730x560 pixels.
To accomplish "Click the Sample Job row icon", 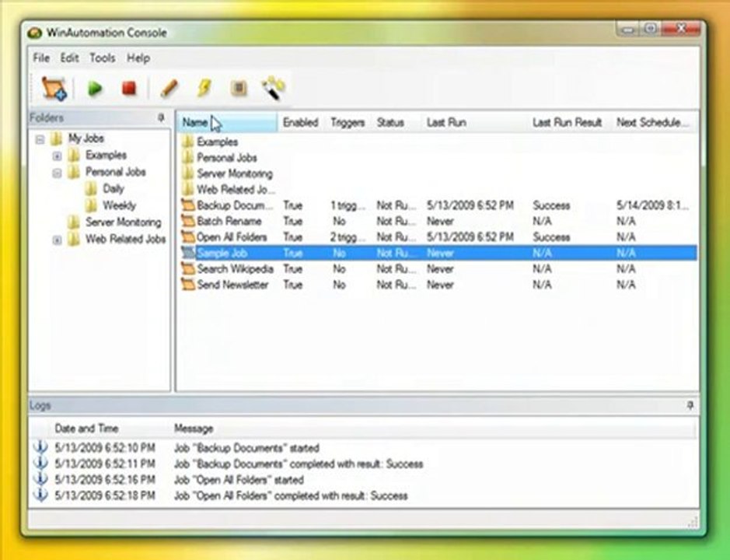I will coord(188,253).
